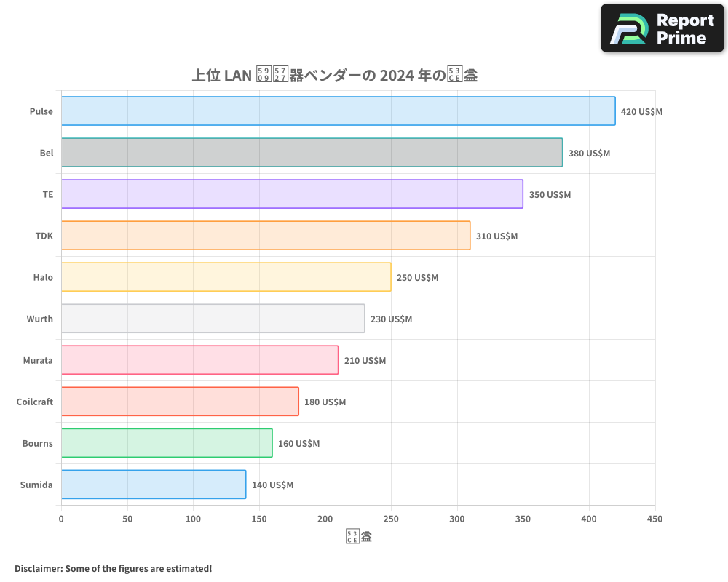Click the light blue Pulse bar
The image size is (728, 582).
tap(338, 111)
